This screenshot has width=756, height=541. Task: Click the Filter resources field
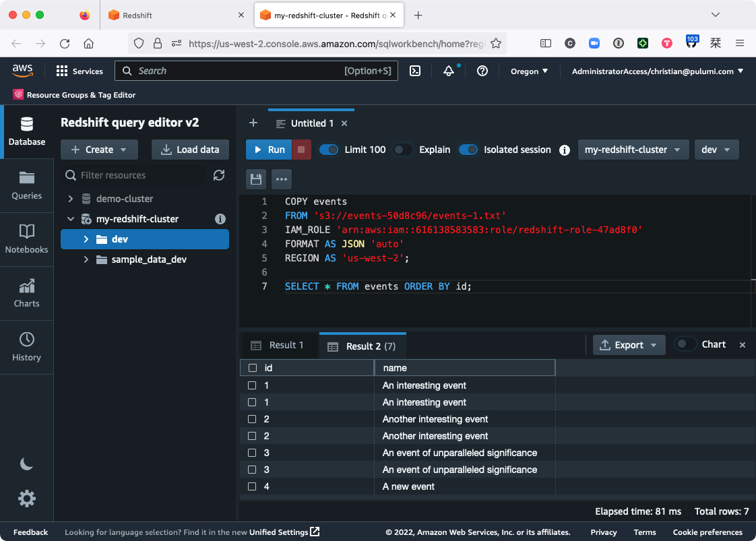tap(135, 175)
